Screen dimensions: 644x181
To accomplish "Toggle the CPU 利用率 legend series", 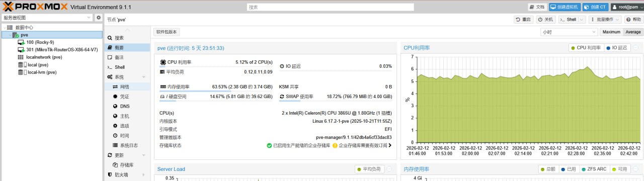I will pos(586,48).
